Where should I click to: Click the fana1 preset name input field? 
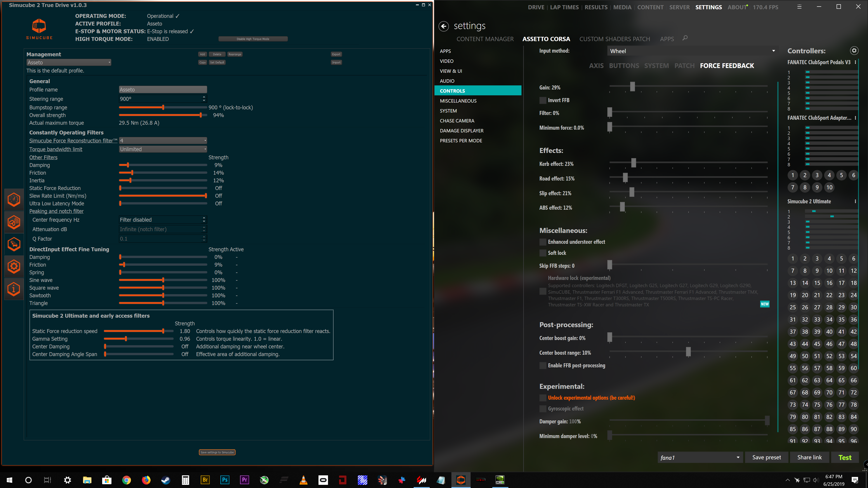pos(696,457)
